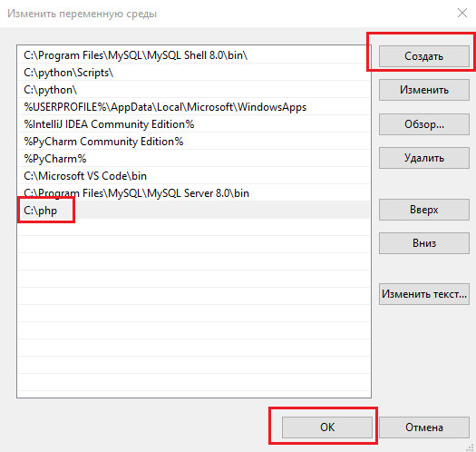Image resolution: width=476 pixels, height=452 pixels.
Task: Cancel the dialog with Отмена
Action: click(x=424, y=427)
